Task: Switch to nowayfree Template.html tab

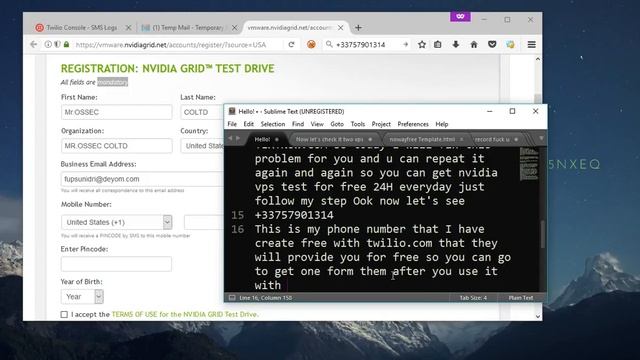Action: 423,139
